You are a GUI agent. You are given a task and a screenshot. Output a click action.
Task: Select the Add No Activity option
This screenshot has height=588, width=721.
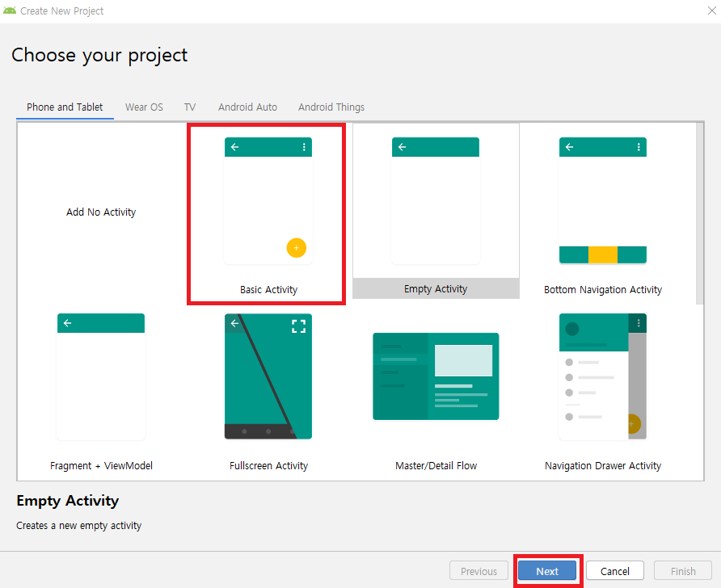101,212
